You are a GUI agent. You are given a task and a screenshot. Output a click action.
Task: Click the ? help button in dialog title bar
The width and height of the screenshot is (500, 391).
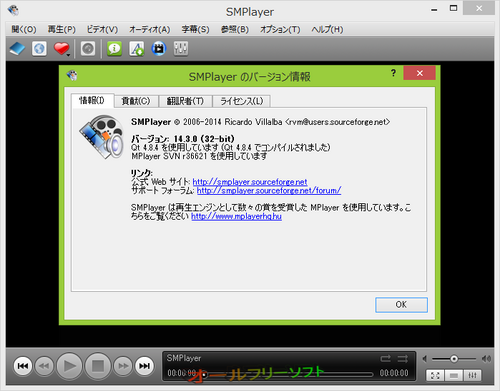click(x=393, y=73)
